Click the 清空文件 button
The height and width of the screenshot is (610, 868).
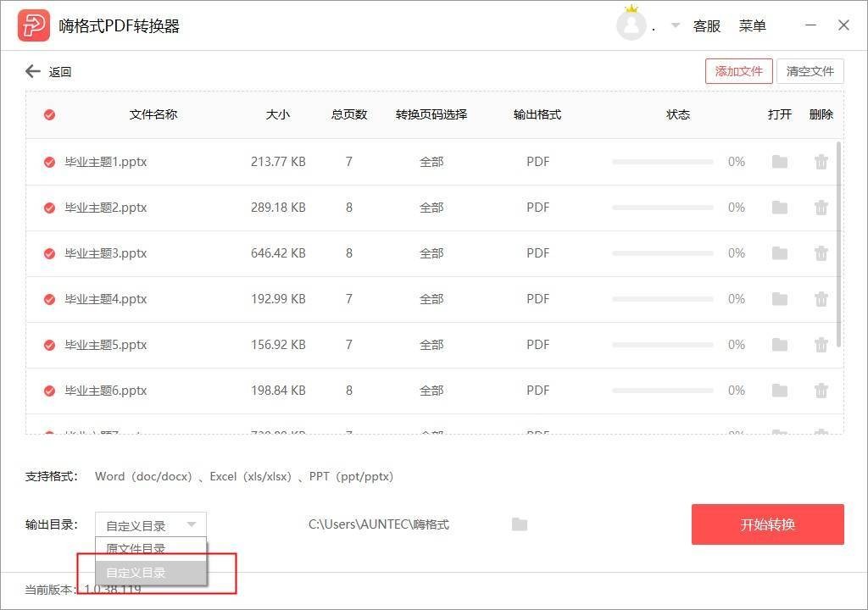810,71
